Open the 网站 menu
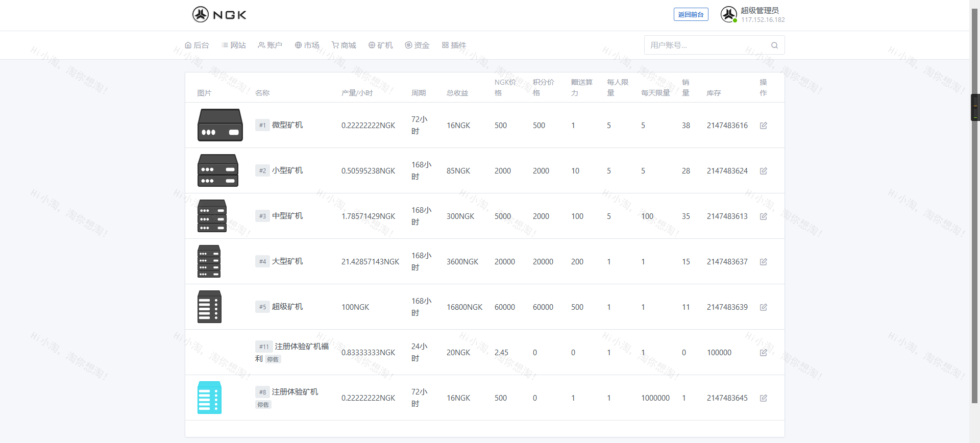Viewport: 980px width, 443px height. click(x=234, y=45)
